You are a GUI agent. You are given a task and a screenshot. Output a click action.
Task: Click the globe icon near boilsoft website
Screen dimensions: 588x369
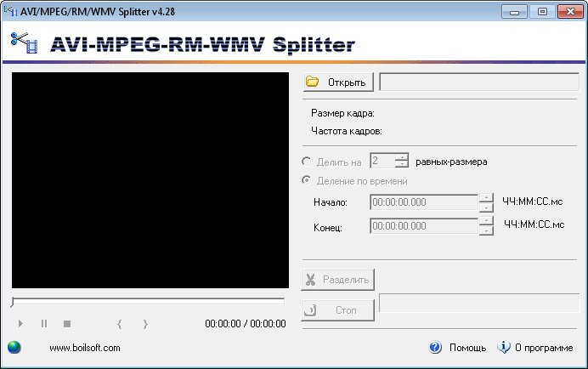point(14,347)
